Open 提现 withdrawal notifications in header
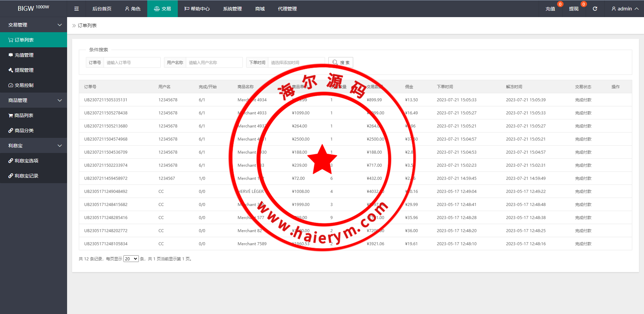 (574, 9)
